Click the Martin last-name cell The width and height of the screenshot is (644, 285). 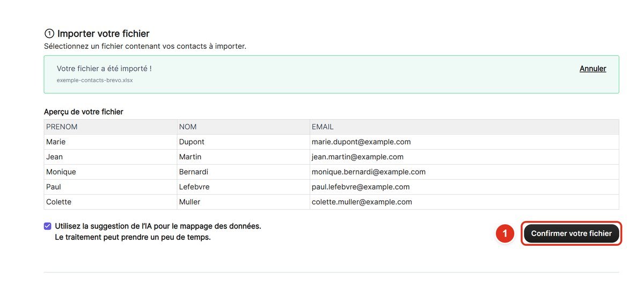[243, 157]
